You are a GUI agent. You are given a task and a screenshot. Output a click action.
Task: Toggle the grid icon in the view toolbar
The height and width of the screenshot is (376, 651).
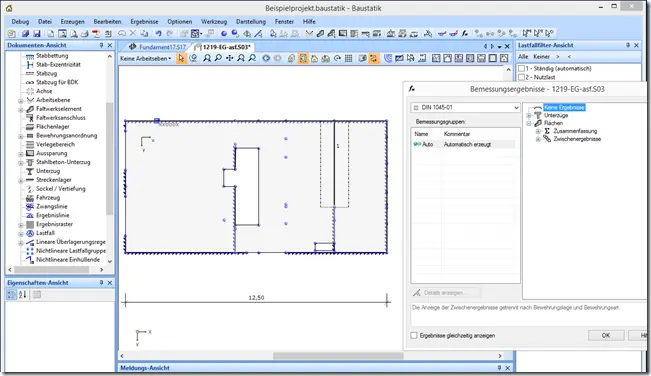349,59
